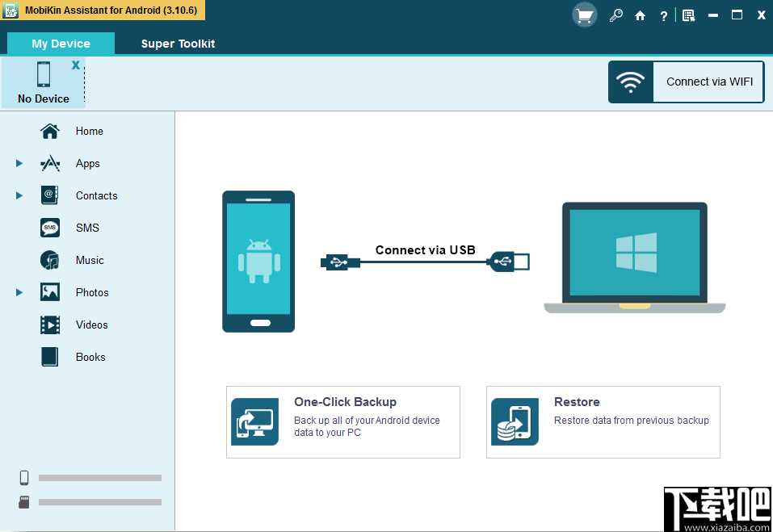Select SMS in the sidebar
The height and width of the screenshot is (532, 773).
[x=89, y=228]
